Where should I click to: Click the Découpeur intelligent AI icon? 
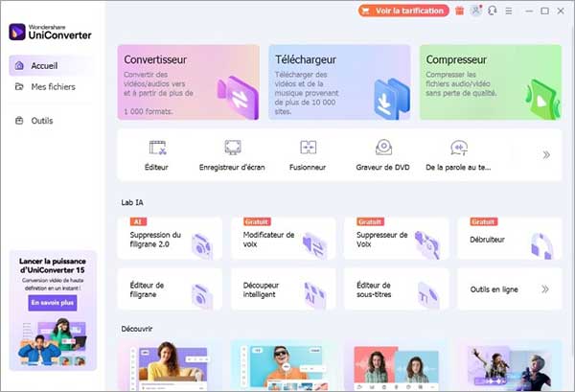tap(315, 295)
